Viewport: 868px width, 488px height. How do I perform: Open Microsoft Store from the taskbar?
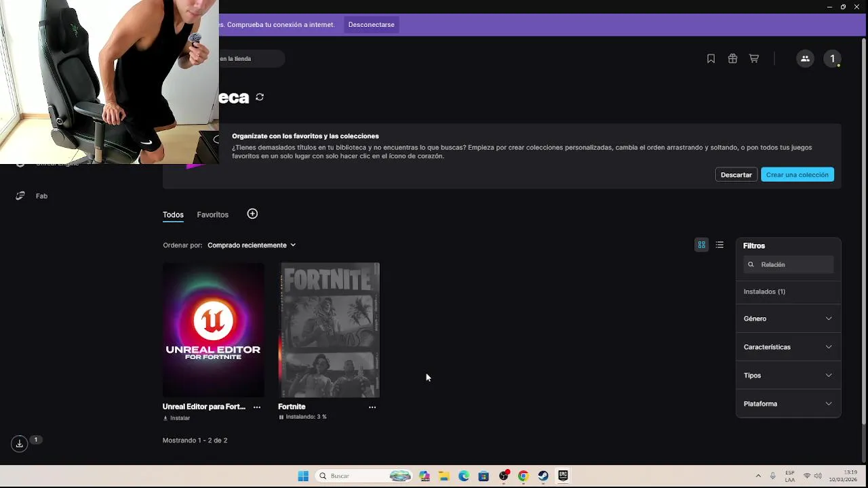pos(484,476)
